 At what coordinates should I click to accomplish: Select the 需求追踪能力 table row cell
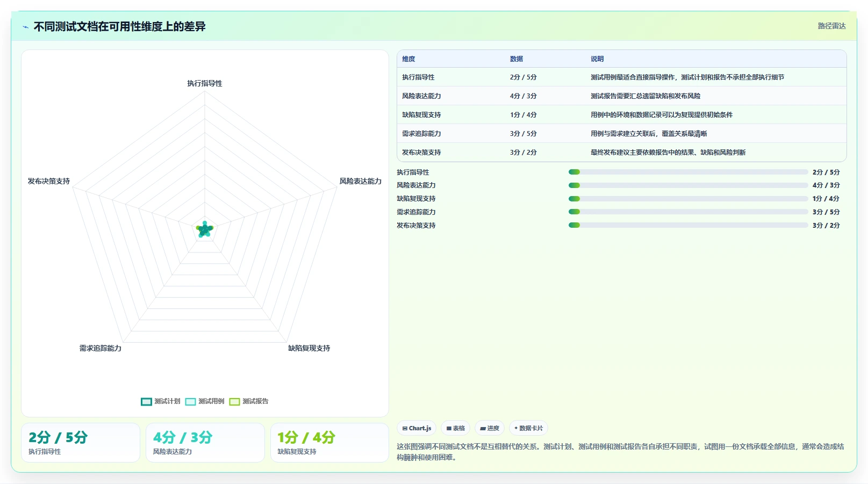click(x=421, y=134)
